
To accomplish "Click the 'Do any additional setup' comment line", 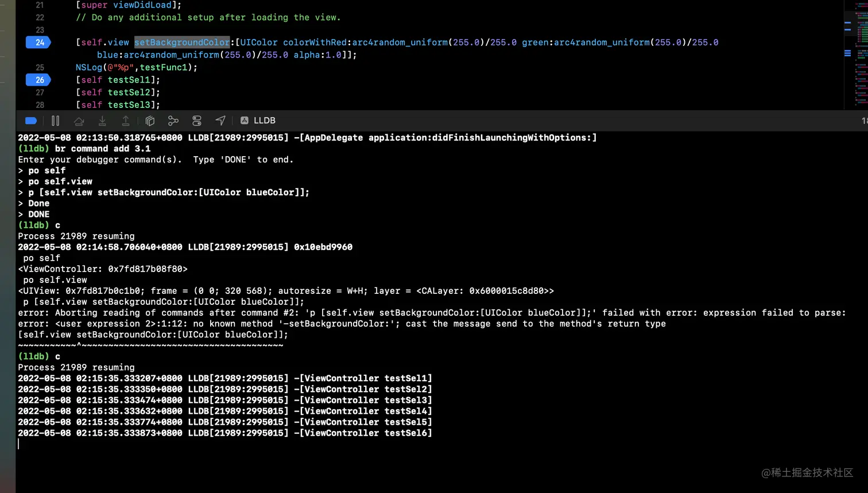I will coord(208,18).
